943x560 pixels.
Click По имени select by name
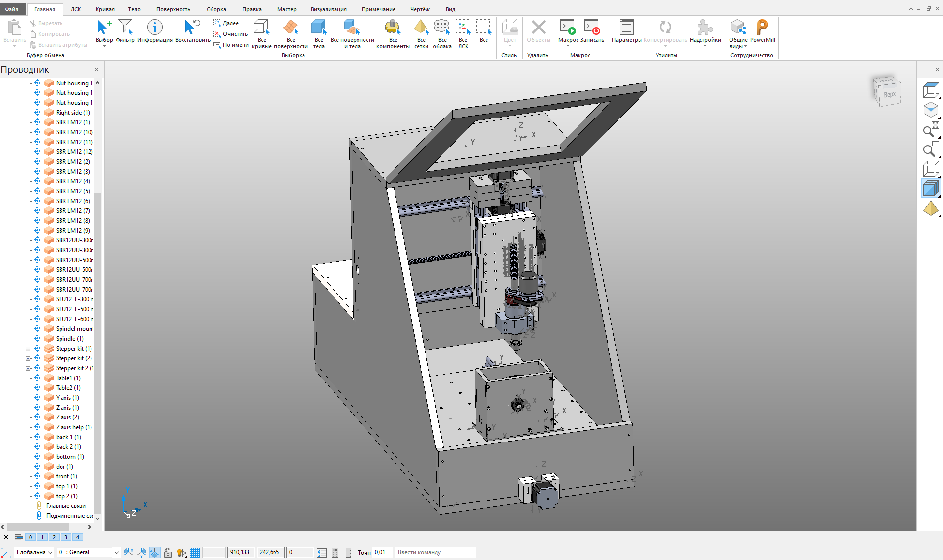pyautogui.click(x=231, y=45)
